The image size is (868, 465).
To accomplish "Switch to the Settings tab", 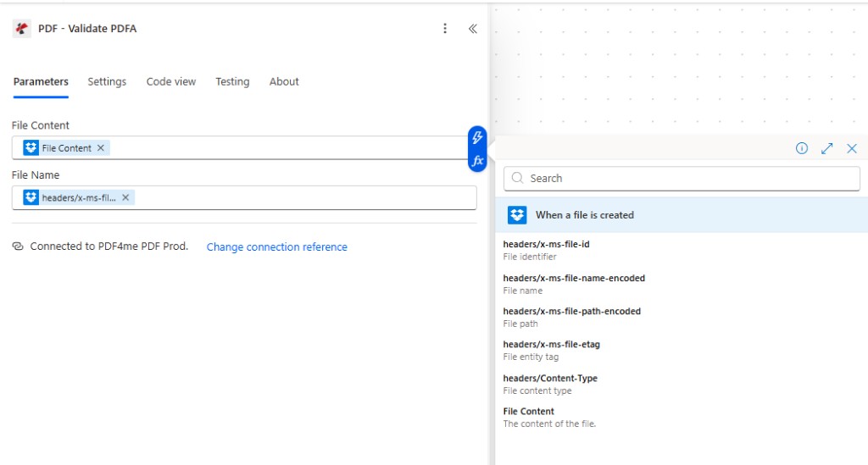I will pyautogui.click(x=107, y=82).
